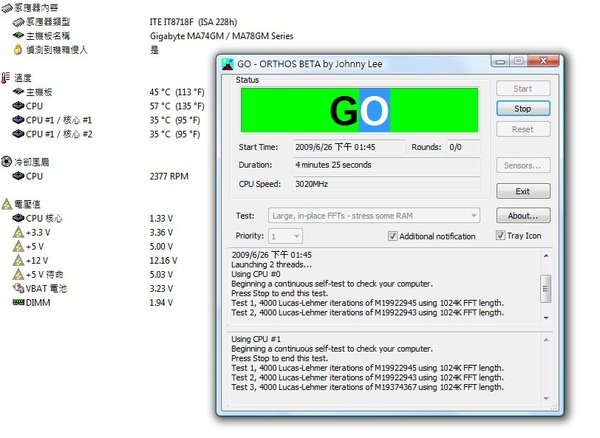Click the lock icon for chassis intrusion

point(18,50)
